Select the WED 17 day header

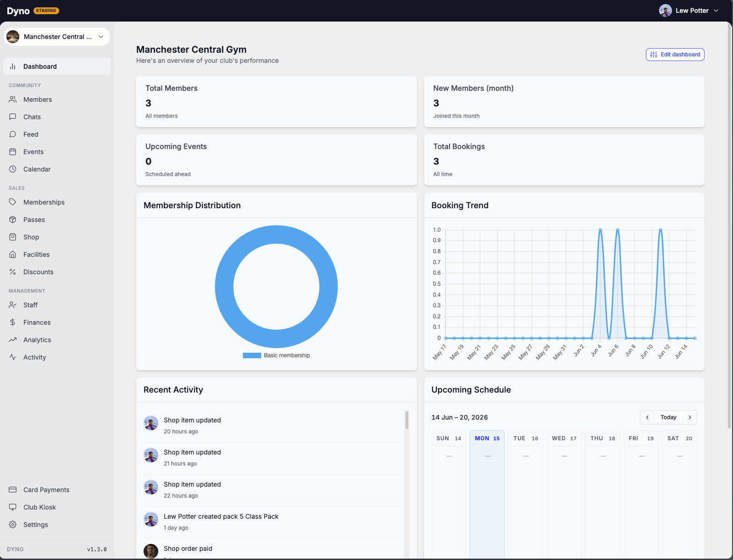tap(564, 438)
